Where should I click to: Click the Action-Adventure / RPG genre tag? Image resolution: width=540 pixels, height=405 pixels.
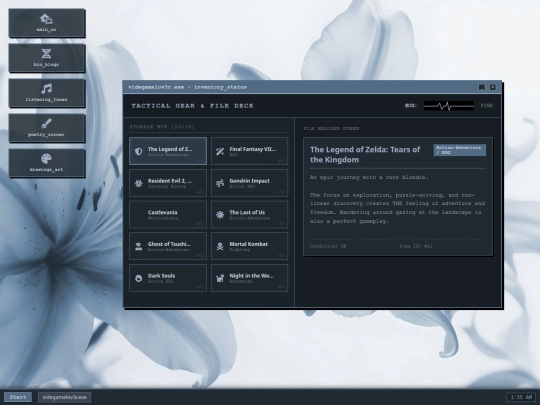[460, 150]
